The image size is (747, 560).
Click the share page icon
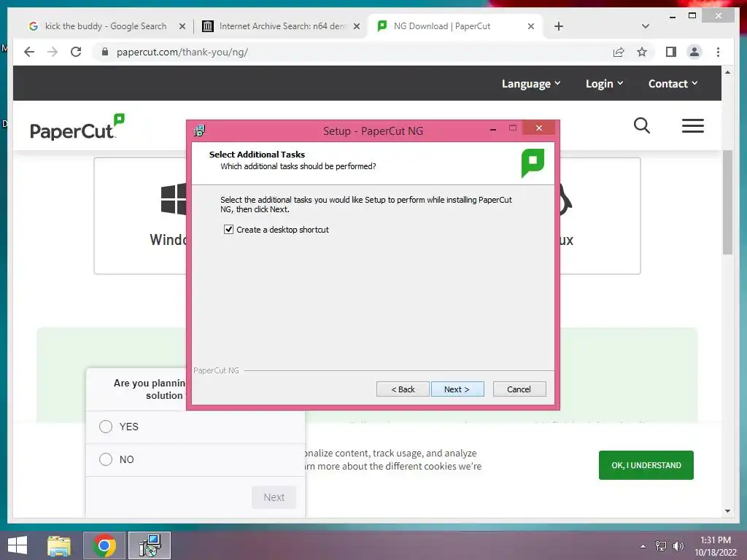pos(619,52)
